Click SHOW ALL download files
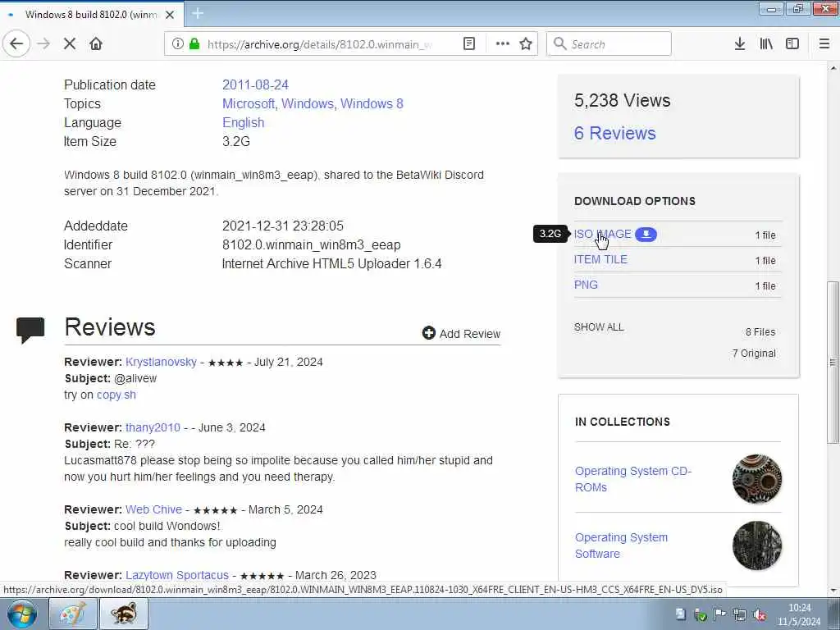The image size is (840, 630). pyautogui.click(x=599, y=326)
